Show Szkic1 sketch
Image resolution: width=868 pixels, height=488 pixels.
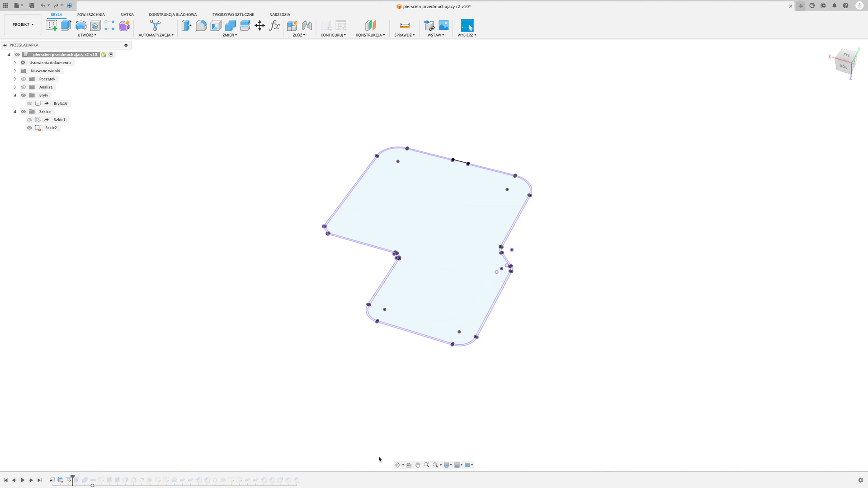[x=29, y=120]
